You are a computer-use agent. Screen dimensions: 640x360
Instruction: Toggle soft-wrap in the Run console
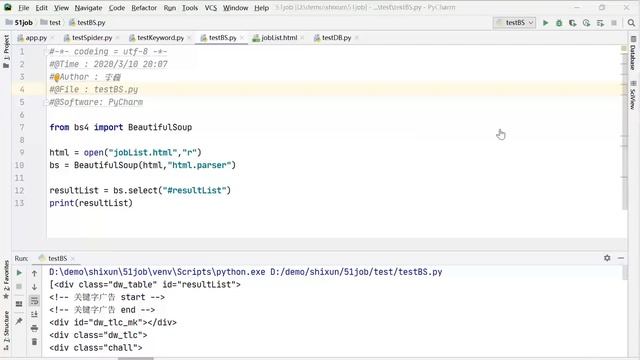click(x=34, y=301)
